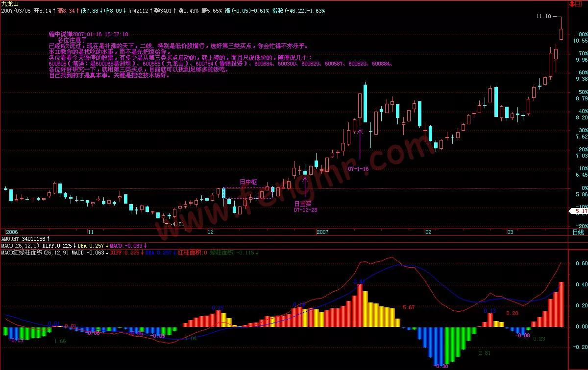
Task: Click the 0.60 value on the MACD scale
Action: 582,263
